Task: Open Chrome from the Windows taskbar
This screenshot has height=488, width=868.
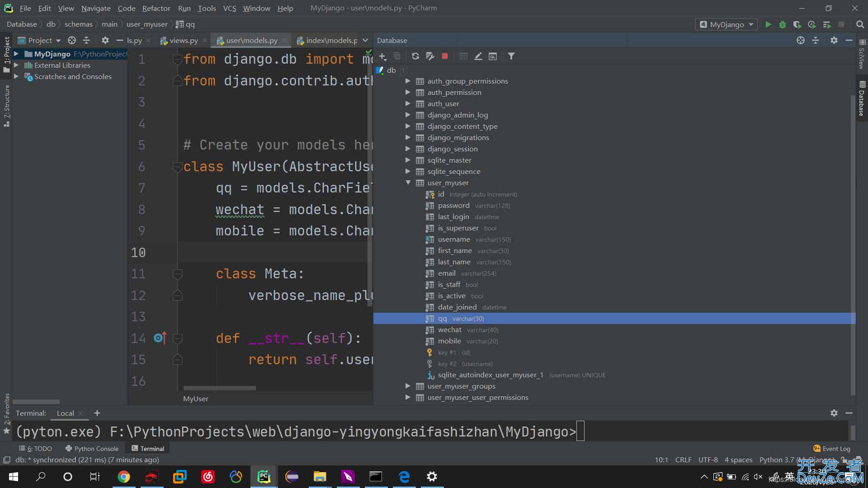Action: coord(123,476)
